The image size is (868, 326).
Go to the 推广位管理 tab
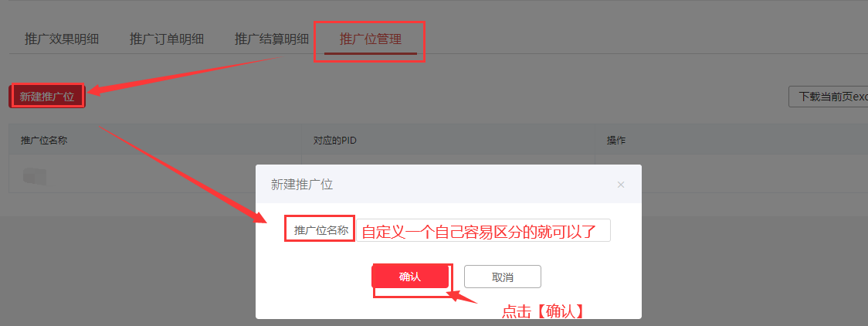click(371, 39)
